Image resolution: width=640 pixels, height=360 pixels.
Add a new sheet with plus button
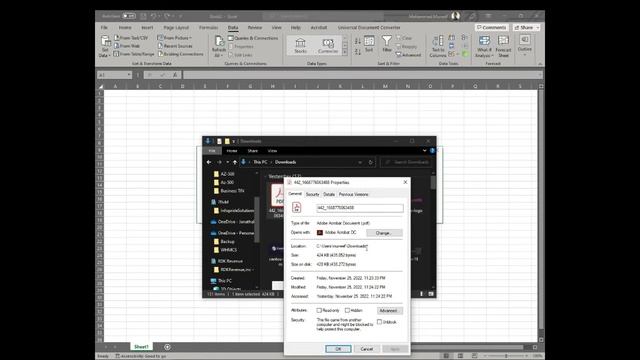point(167,347)
